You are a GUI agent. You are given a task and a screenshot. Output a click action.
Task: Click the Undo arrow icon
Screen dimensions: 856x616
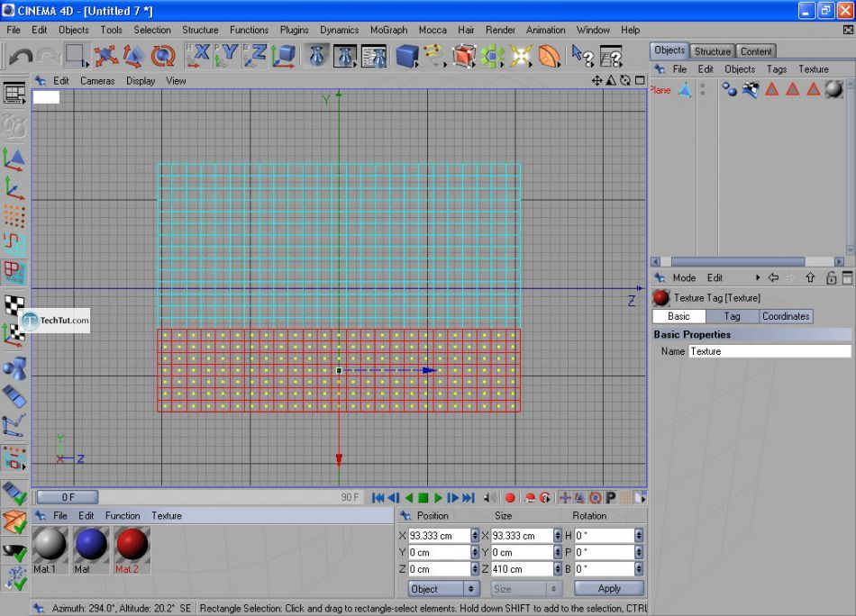pyautogui.click(x=21, y=56)
